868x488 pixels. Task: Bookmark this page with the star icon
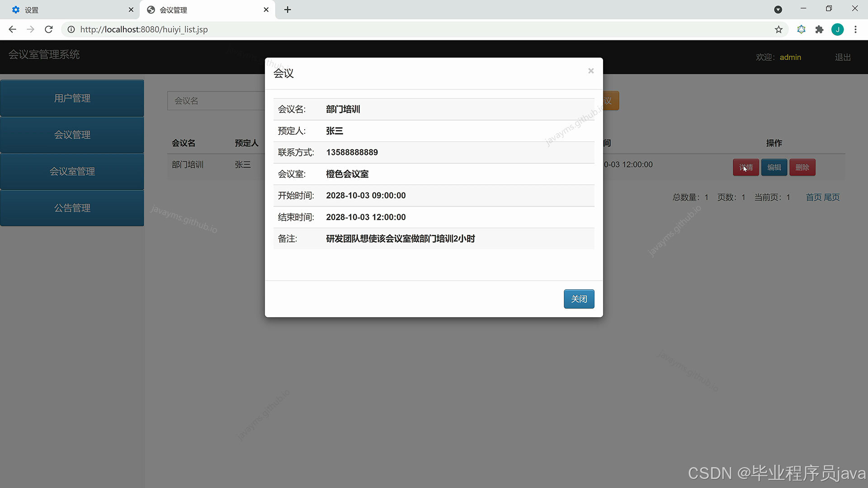point(778,29)
